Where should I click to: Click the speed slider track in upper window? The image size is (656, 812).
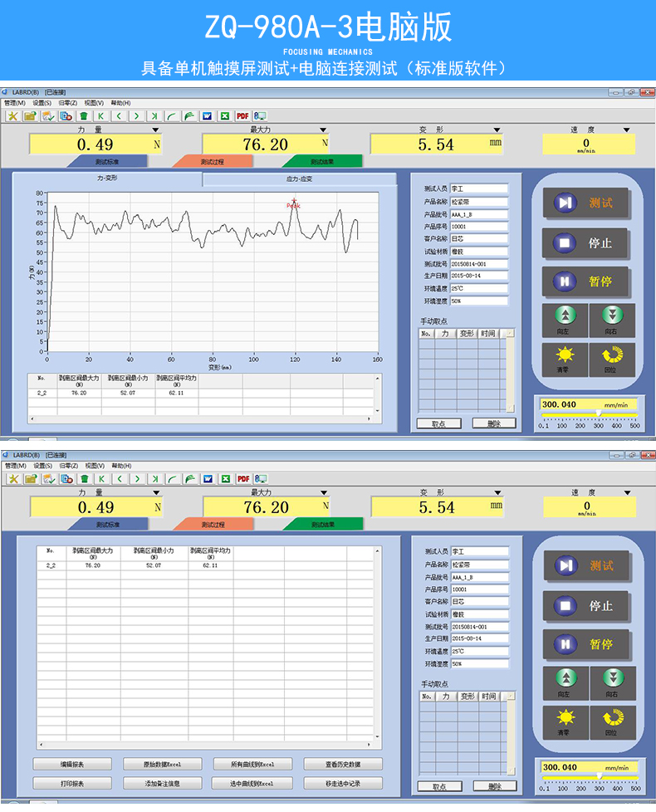tap(590, 415)
